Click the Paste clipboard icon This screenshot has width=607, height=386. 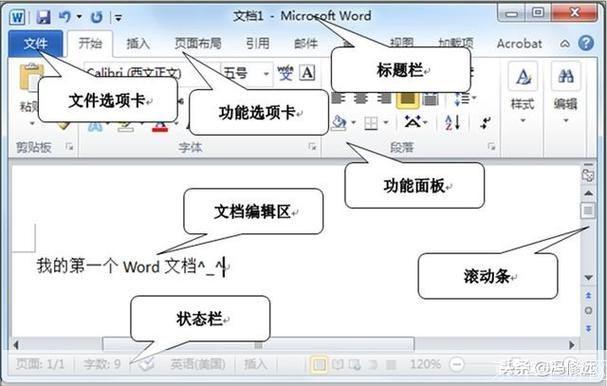[31, 77]
